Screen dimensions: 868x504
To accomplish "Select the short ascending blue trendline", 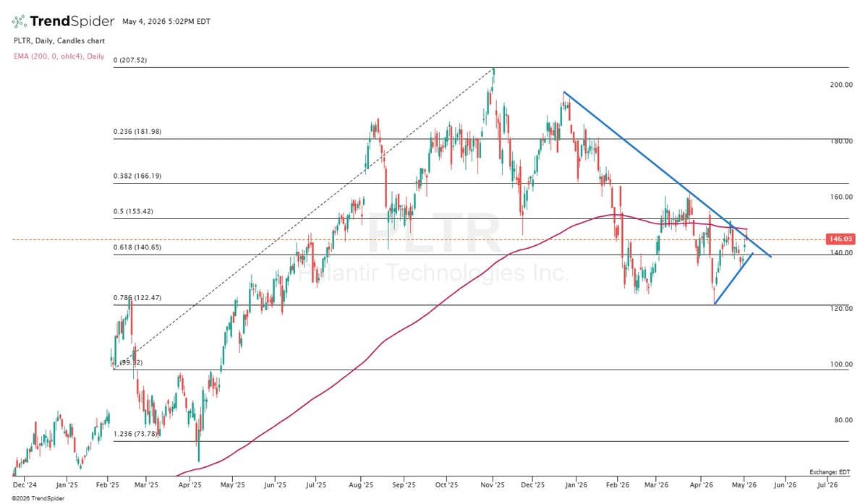I will [733, 278].
